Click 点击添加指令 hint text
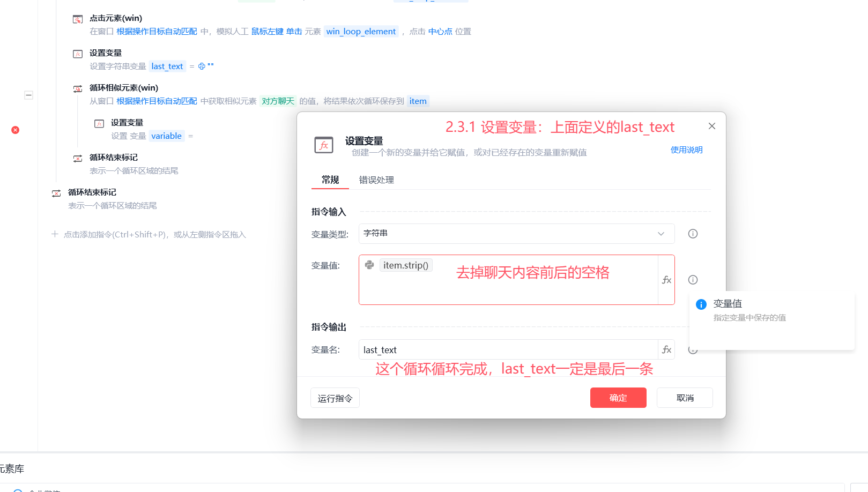This screenshot has height=492, width=868. tap(154, 235)
